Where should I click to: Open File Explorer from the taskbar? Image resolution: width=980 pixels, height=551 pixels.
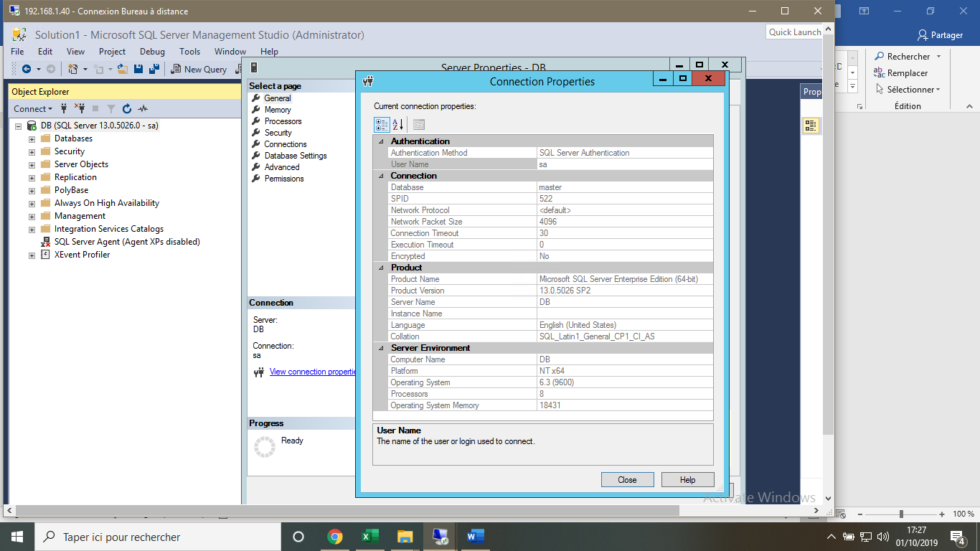[x=405, y=537]
